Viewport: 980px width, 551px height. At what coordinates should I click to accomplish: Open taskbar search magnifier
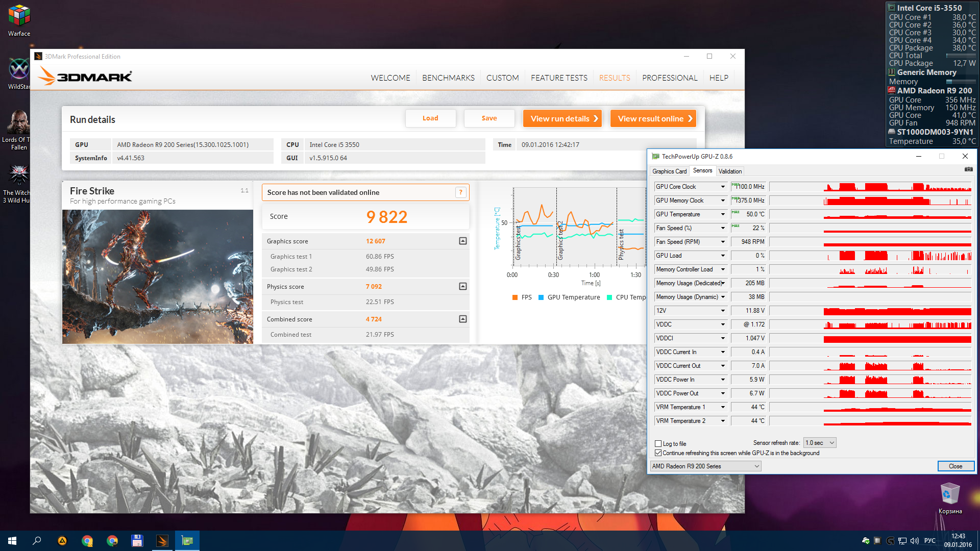(37, 541)
